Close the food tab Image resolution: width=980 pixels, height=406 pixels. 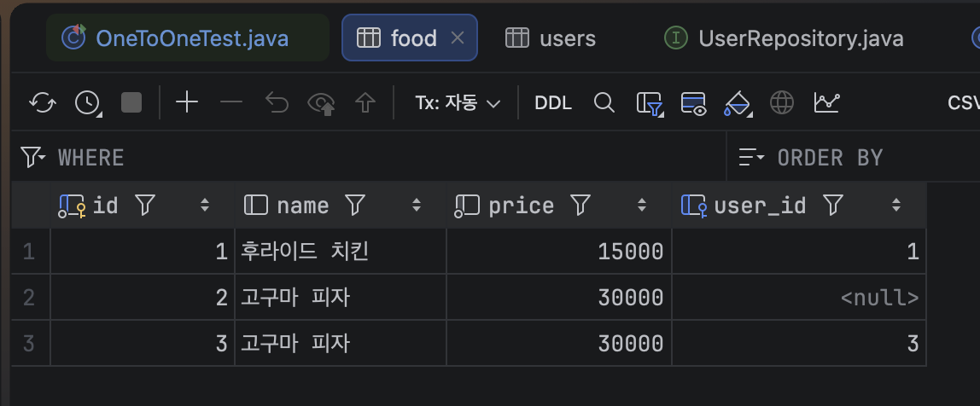pos(458,38)
